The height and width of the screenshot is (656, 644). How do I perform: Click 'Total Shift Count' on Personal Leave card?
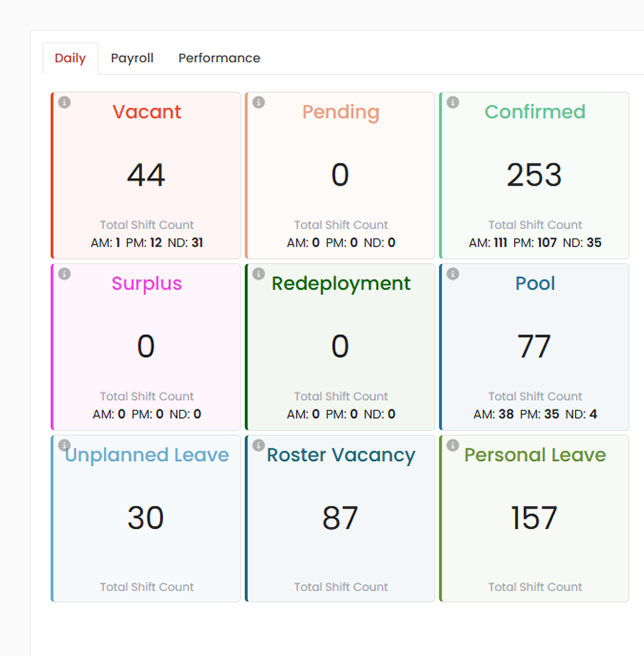point(535,587)
